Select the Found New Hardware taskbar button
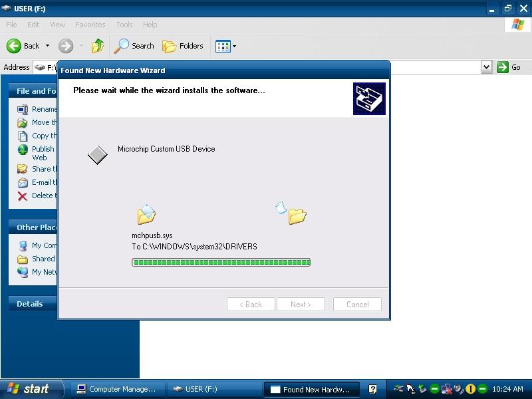This screenshot has height=399, width=532. click(311, 390)
